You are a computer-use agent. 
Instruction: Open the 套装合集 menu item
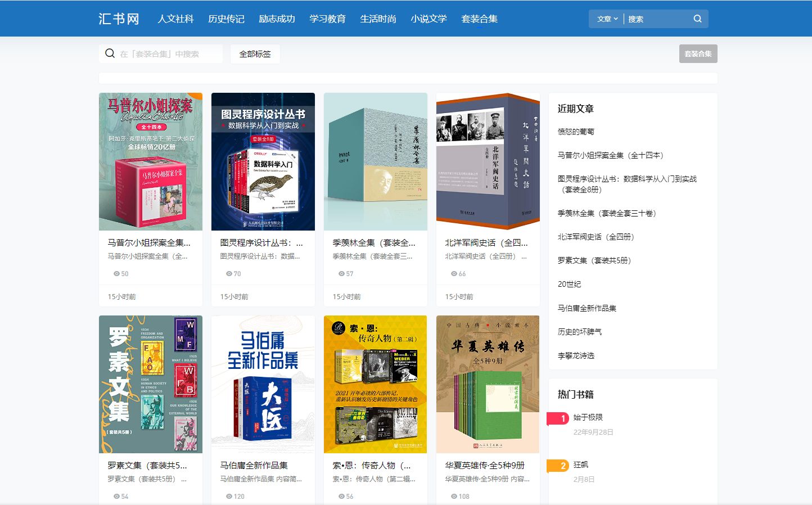[x=479, y=19]
